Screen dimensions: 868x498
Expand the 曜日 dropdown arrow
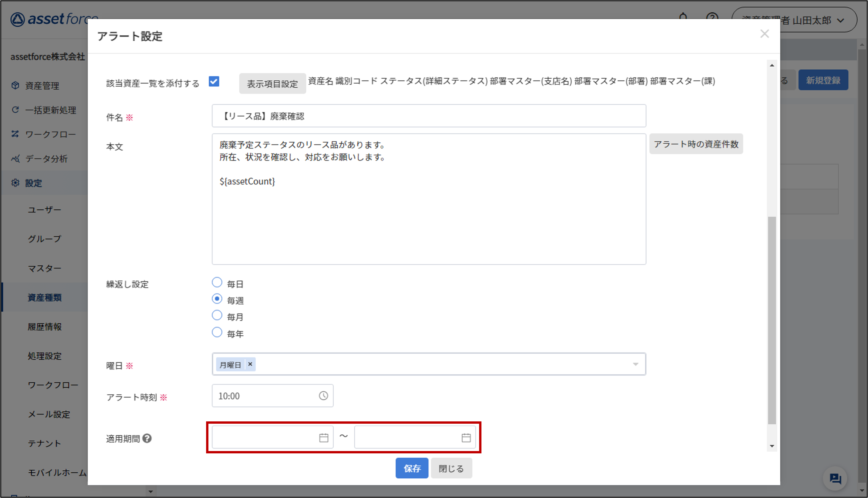point(636,364)
